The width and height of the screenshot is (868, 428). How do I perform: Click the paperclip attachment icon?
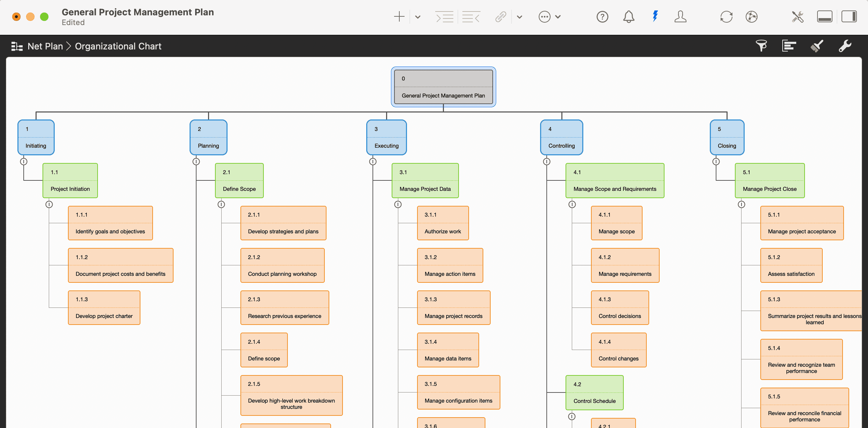501,16
